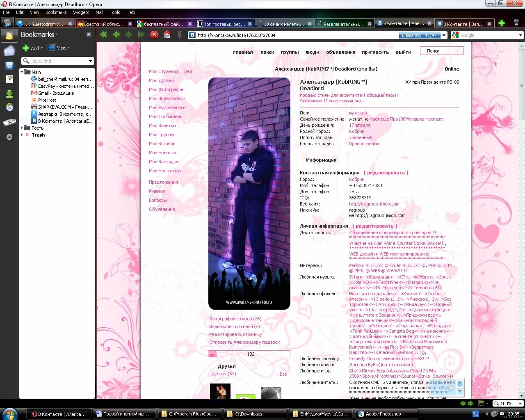Switch to the Топ гостевых рес tab

[225, 24]
